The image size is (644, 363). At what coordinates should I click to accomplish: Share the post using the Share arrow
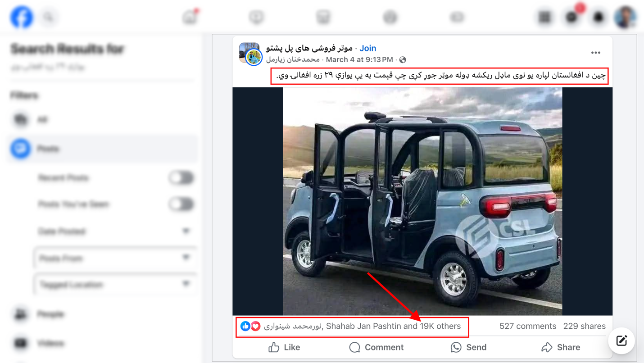click(561, 347)
